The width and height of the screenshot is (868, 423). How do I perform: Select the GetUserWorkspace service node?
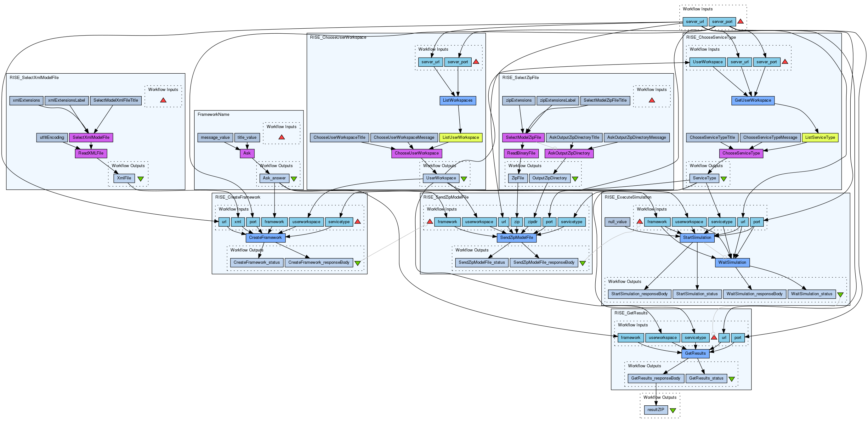753,100
